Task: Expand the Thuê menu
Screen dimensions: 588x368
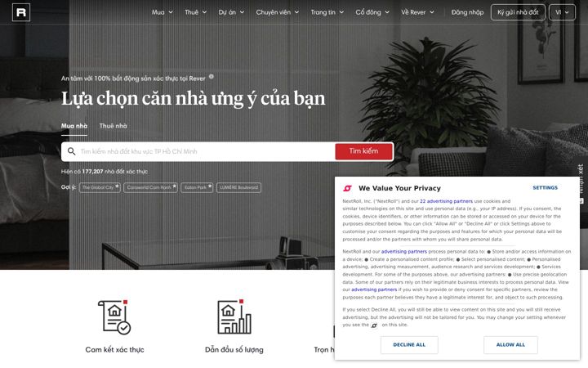Action: pos(195,12)
